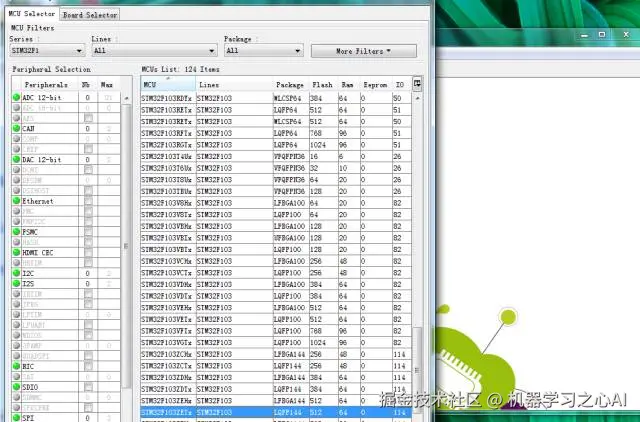Click the gray dot beside OPAMP
Viewport: 640px width, 422px height.
(x=16, y=346)
